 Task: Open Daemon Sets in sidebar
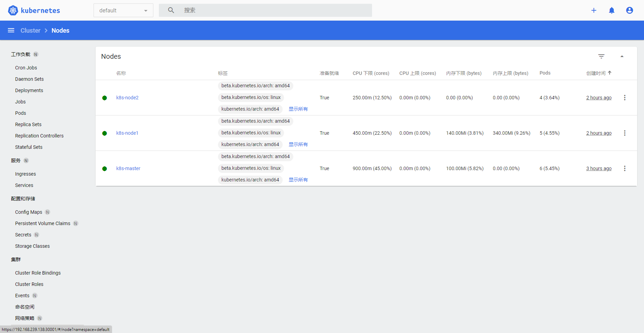29,79
